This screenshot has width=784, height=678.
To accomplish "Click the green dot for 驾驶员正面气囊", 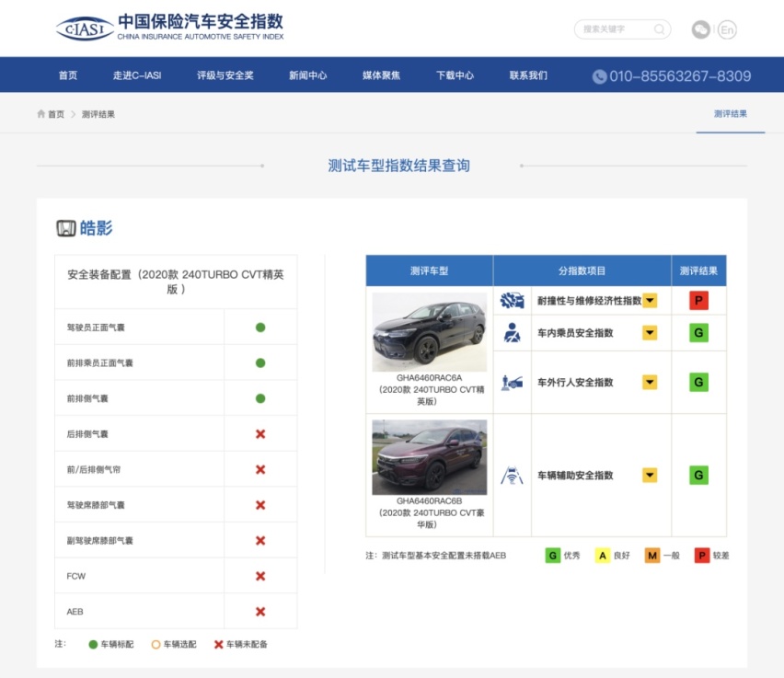I will click(260, 328).
